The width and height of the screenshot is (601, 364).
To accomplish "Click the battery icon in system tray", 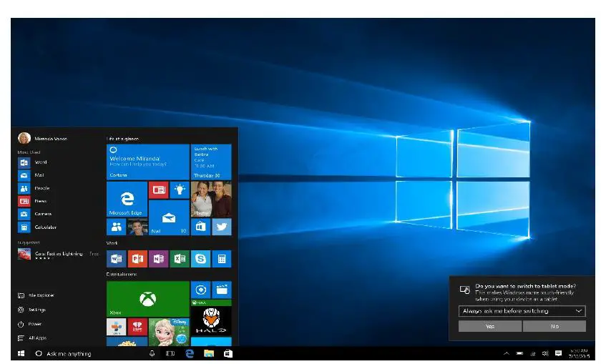I will click(x=519, y=354).
